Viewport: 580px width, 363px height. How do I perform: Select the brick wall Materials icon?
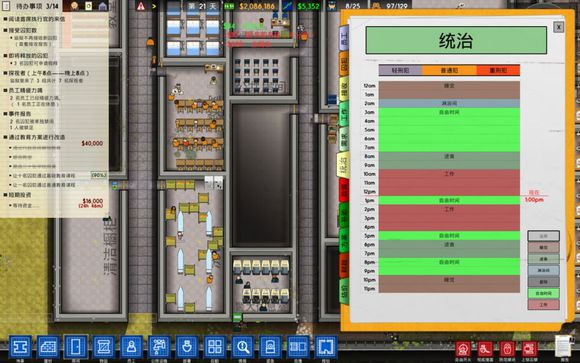click(48, 347)
